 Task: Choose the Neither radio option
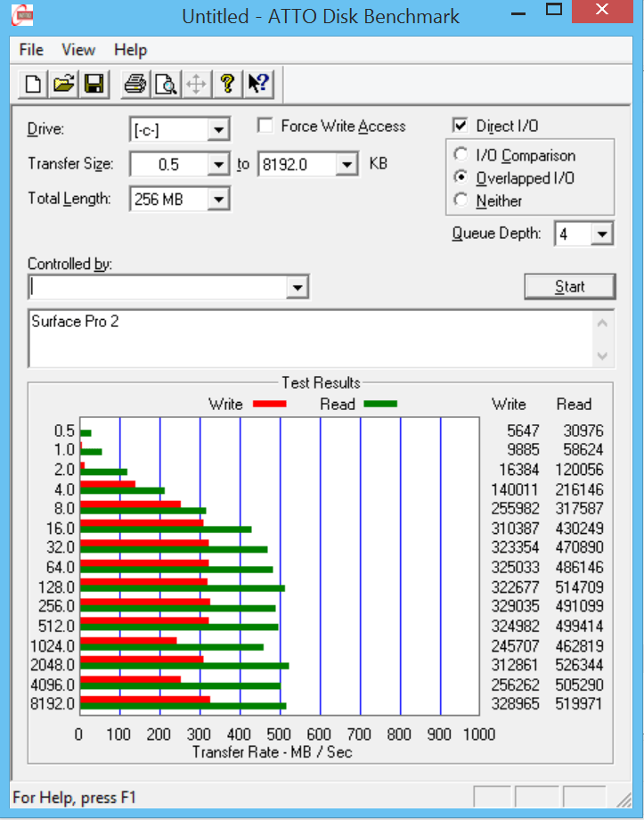pyautogui.click(x=461, y=201)
